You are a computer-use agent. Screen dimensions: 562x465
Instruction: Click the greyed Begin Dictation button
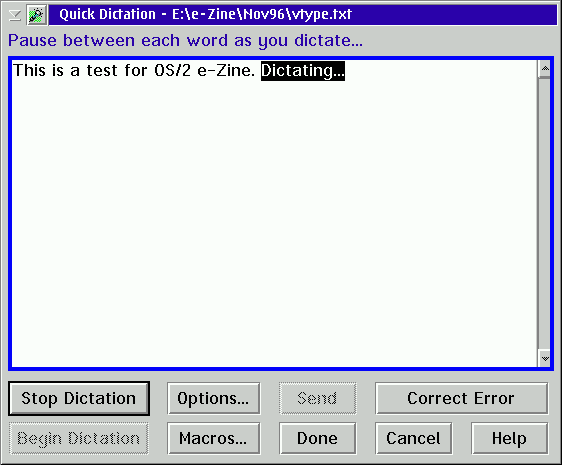click(x=78, y=438)
